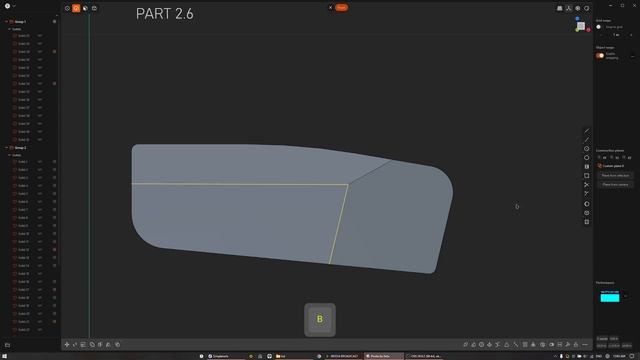
Task: Click the cyan Performance color swatch
Action: click(x=610, y=297)
